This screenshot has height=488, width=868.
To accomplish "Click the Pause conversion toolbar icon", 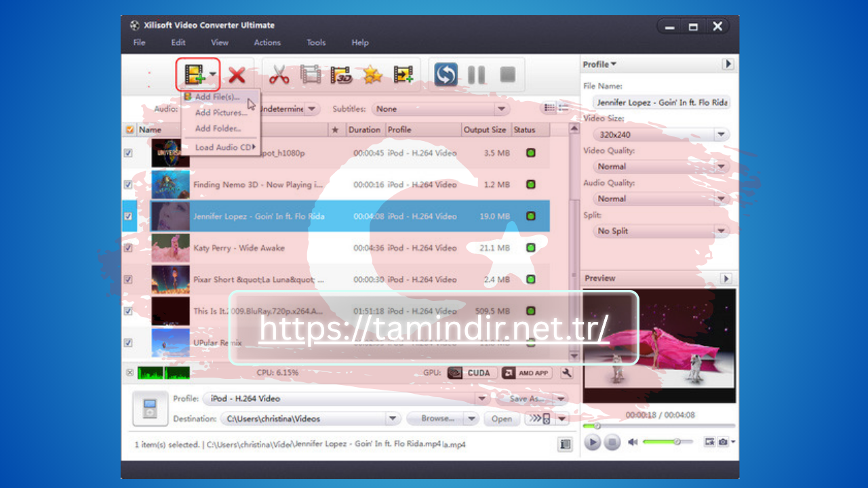I will pos(477,75).
